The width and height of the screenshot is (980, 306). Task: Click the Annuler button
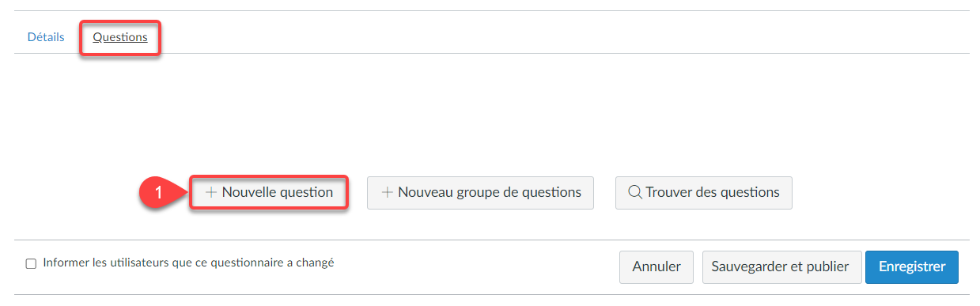point(656,267)
